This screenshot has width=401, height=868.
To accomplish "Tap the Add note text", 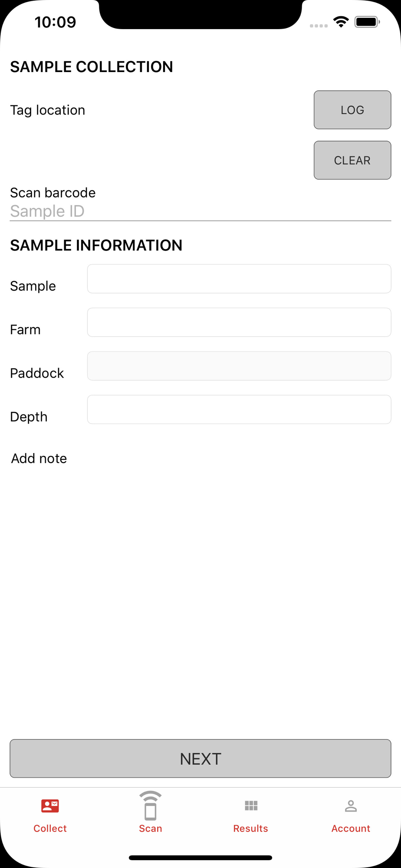I will 39,458.
